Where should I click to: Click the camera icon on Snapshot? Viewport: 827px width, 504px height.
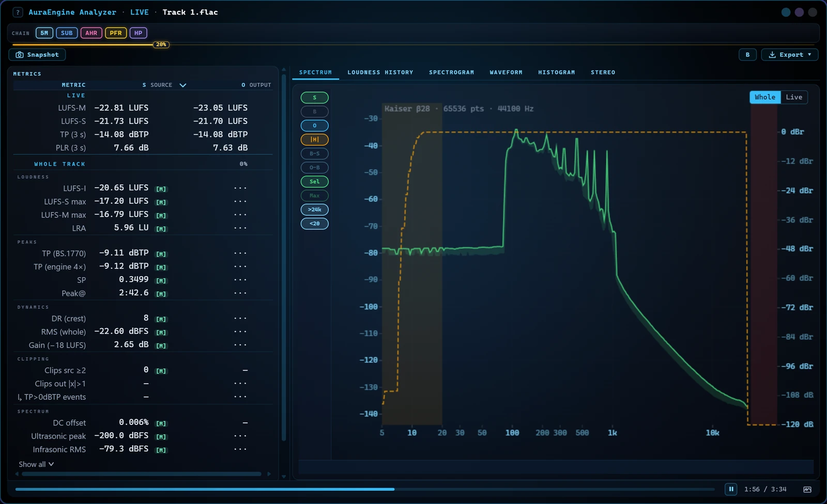pyautogui.click(x=20, y=55)
